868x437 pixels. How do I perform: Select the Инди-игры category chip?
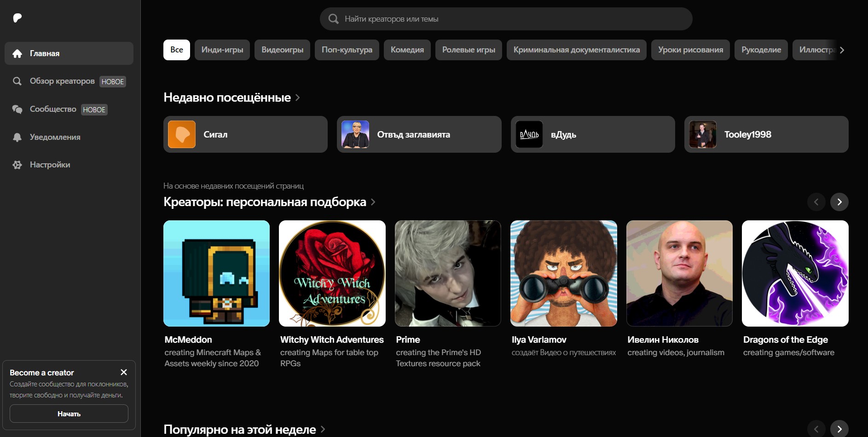pyautogui.click(x=222, y=50)
